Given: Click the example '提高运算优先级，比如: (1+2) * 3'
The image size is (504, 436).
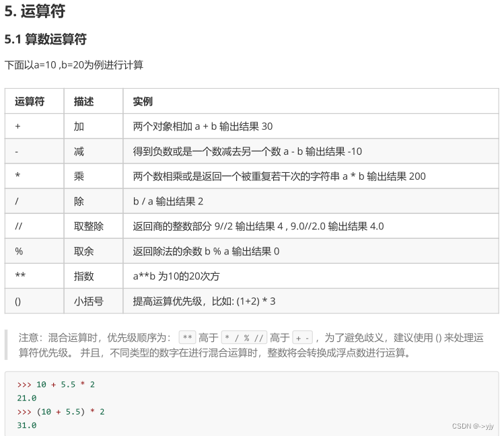Looking at the screenshot, I should (204, 301).
